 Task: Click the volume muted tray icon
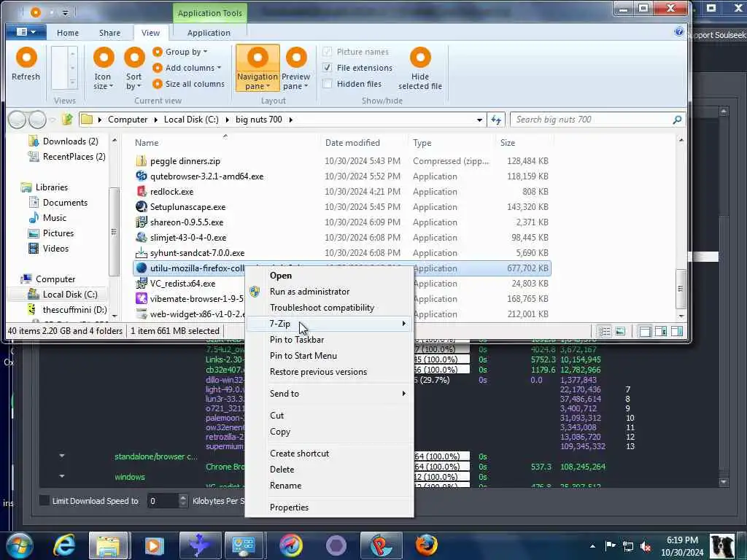(646, 546)
